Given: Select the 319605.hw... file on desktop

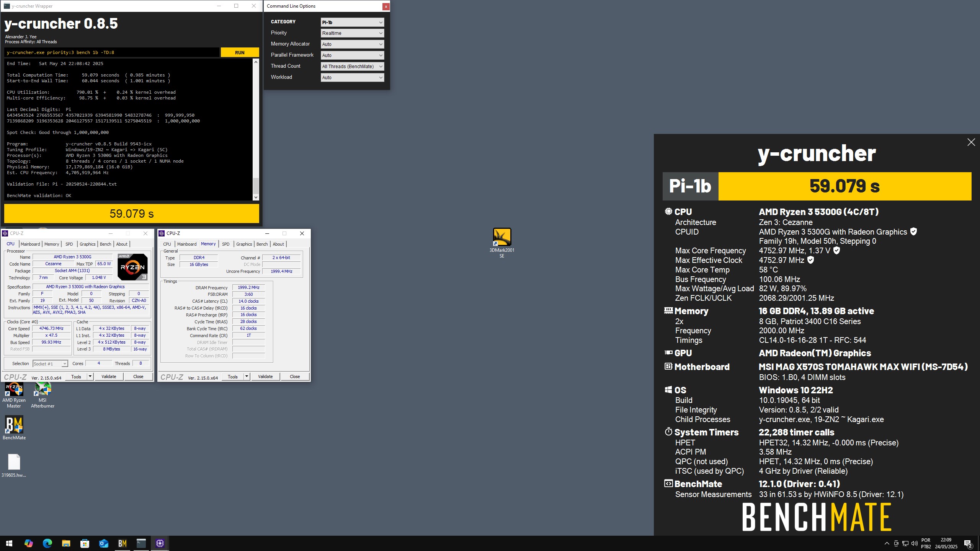Looking at the screenshot, I should pyautogui.click(x=14, y=465).
